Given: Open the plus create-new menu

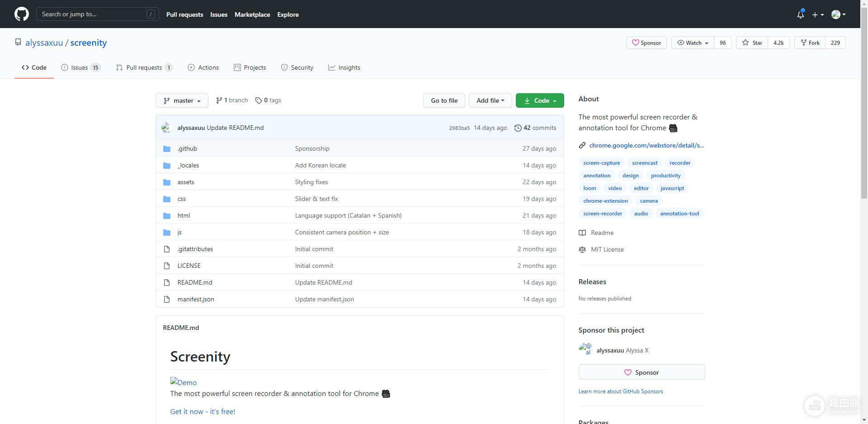Looking at the screenshot, I should (x=817, y=14).
